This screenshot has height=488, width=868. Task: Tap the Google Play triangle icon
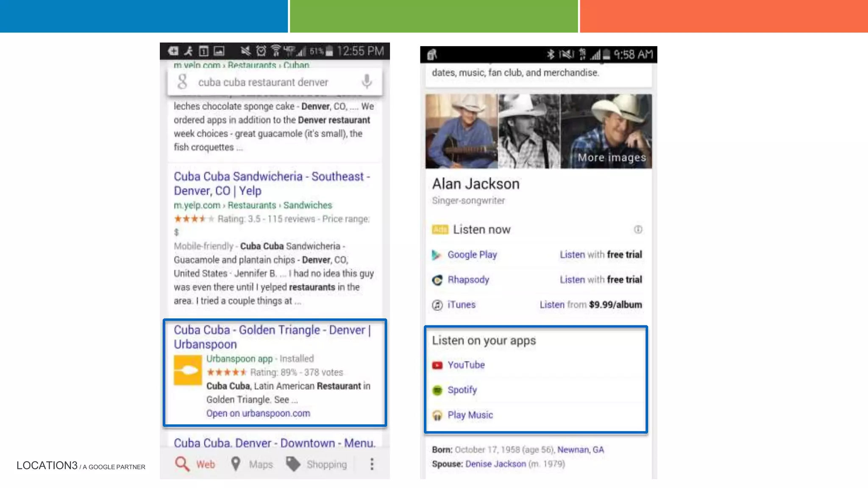pyautogui.click(x=437, y=255)
